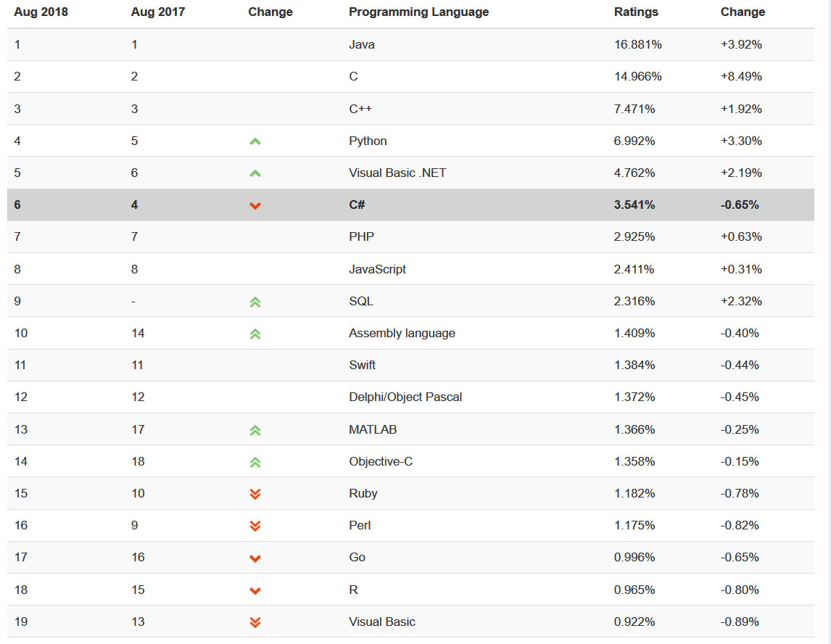The image size is (831, 644).
Task: Click the double up arrow beside MATLAB
Action: click(255, 430)
